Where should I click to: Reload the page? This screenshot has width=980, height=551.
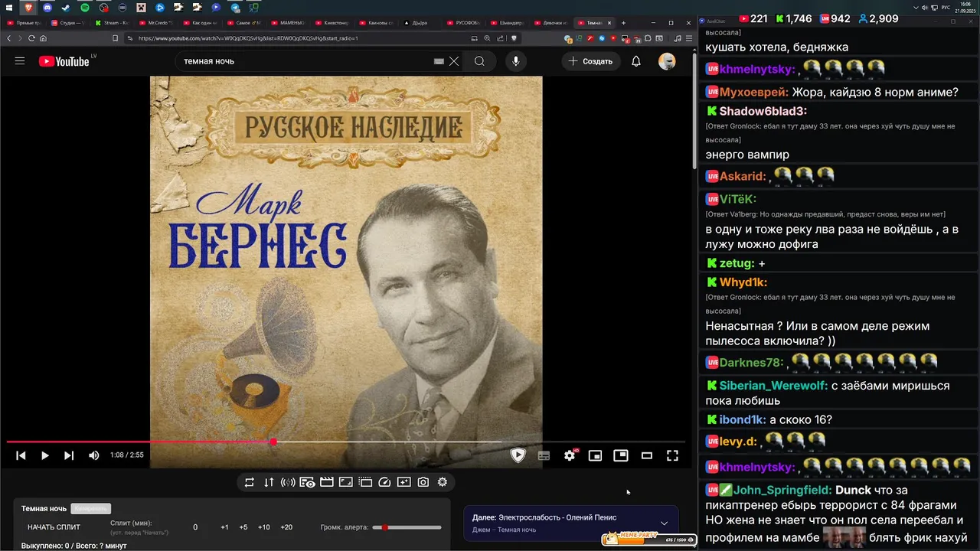click(x=31, y=38)
